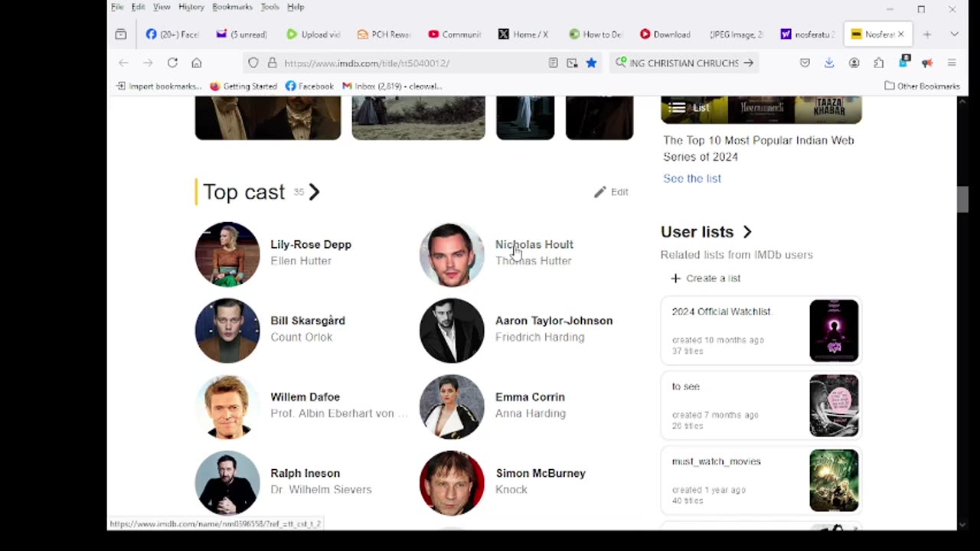This screenshot has height=551, width=980.
Task: Switch to the Yahoo nosferatu search tab
Action: tap(806, 34)
